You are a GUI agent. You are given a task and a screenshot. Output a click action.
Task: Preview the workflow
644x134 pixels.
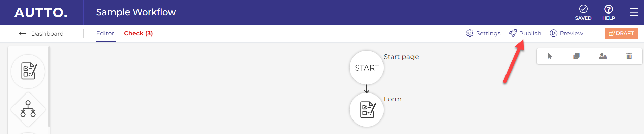(x=566, y=33)
